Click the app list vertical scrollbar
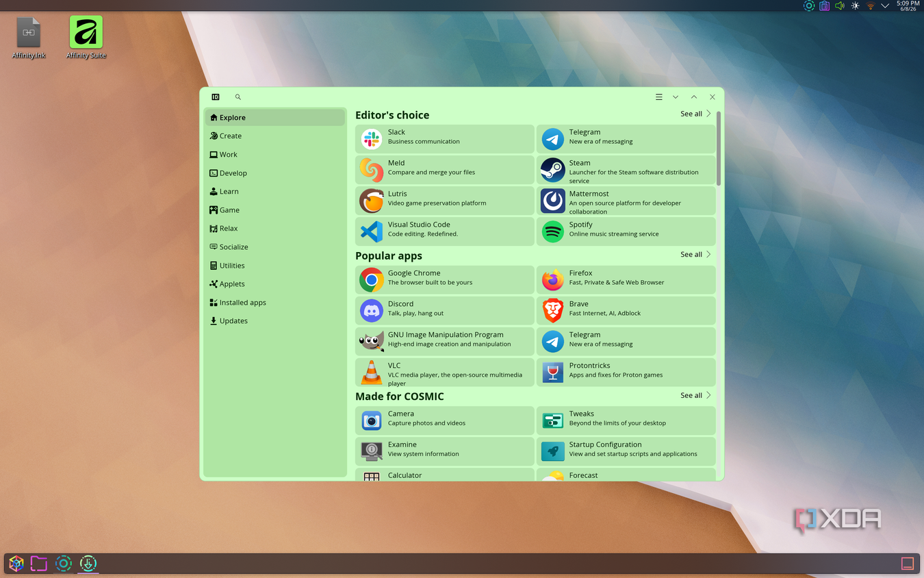 [718, 148]
